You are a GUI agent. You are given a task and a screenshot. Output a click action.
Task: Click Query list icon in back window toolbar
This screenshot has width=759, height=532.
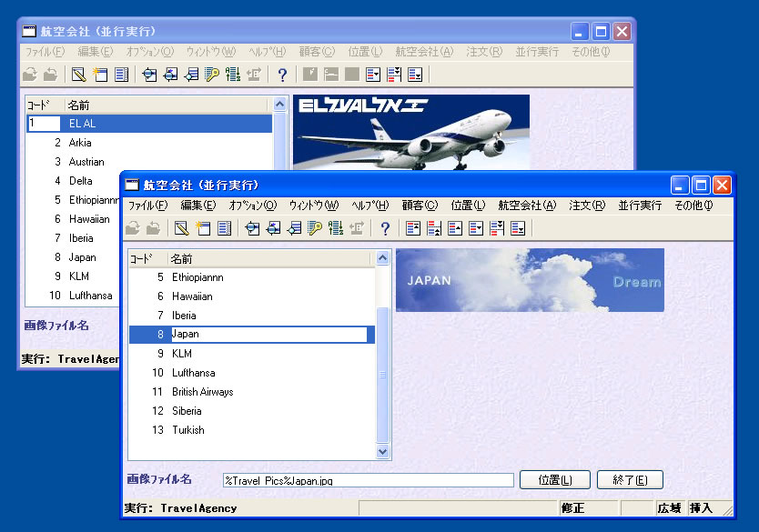point(122,75)
